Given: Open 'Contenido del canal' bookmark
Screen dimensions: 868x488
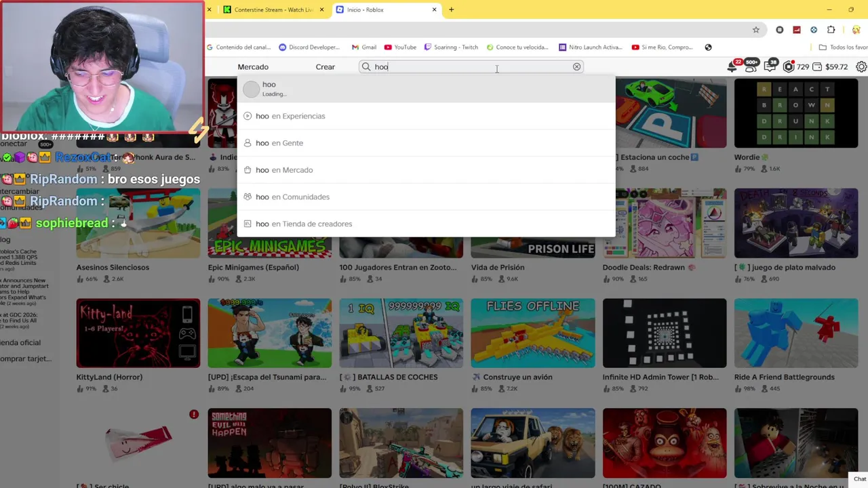Looking at the screenshot, I should pos(238,47).
